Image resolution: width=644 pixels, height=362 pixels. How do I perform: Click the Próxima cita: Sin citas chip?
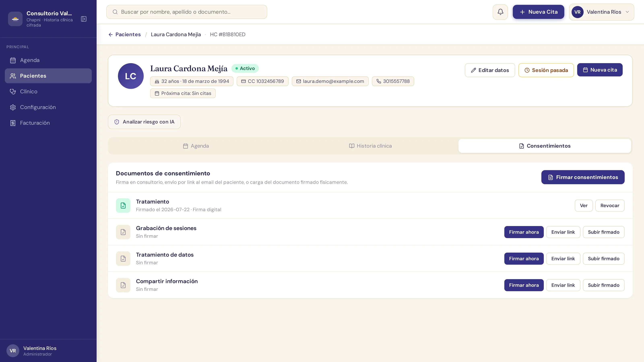183,93
